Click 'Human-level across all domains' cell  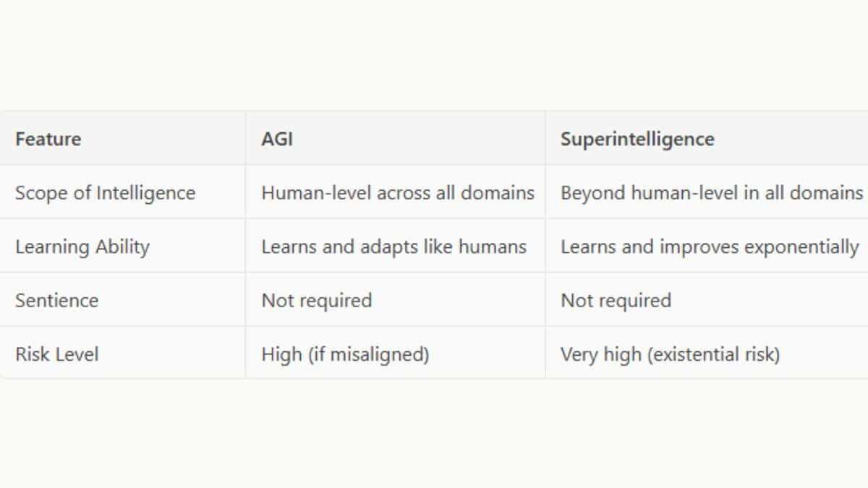point(397,193)
